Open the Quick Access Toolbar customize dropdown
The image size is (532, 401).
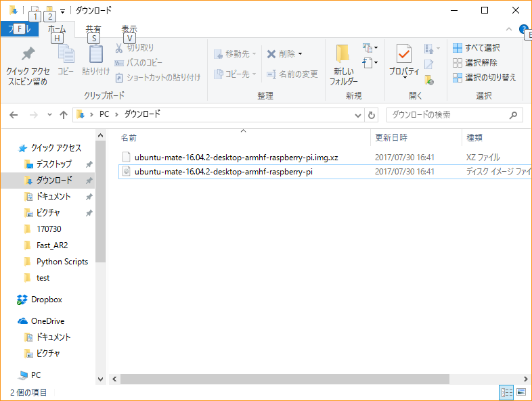point(62,11)
